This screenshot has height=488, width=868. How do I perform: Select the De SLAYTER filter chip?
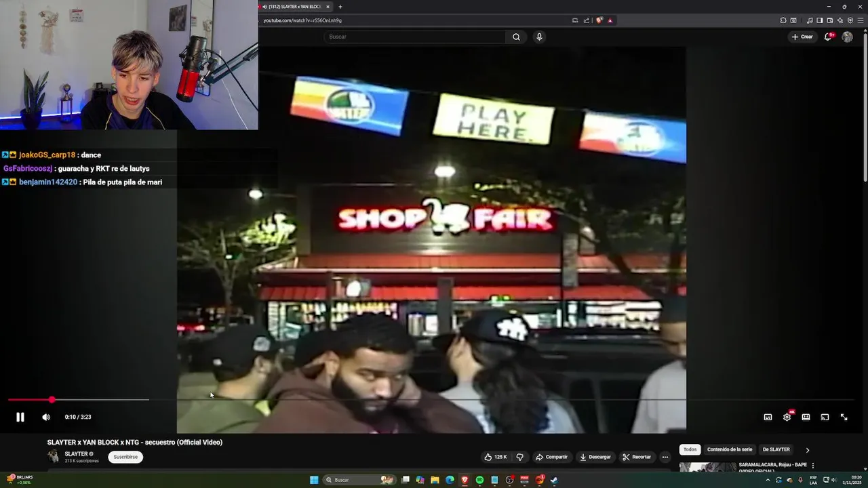pos(776,449)
